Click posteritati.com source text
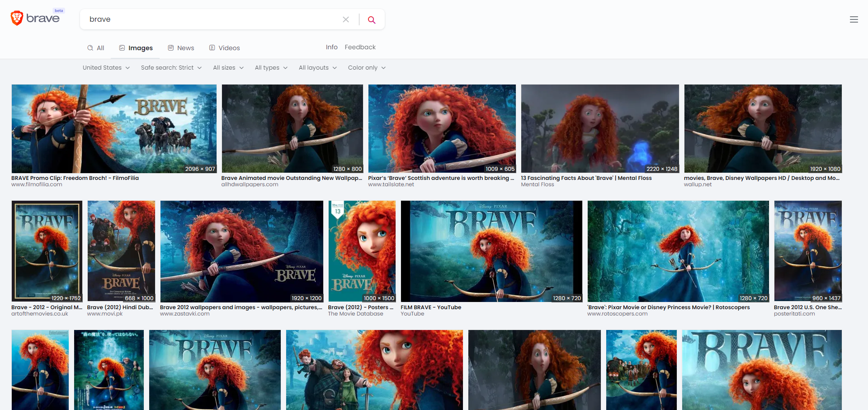 pyautogui.click(x=794, y=314)
